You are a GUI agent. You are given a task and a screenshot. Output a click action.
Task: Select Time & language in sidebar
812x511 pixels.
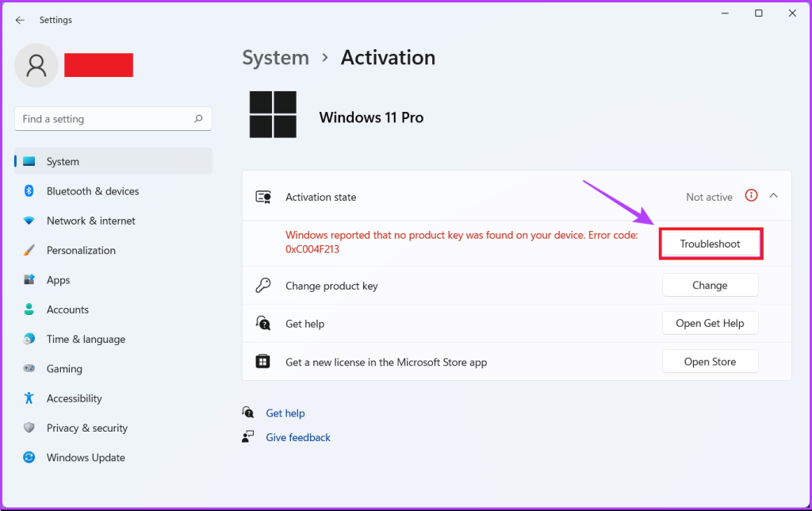coord(86,339)
